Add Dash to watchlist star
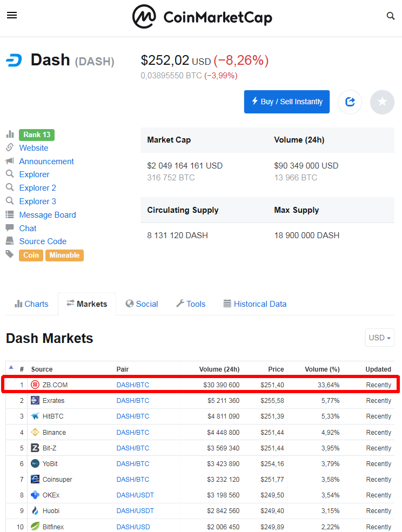The image size is (402, 532). (383, 102)
